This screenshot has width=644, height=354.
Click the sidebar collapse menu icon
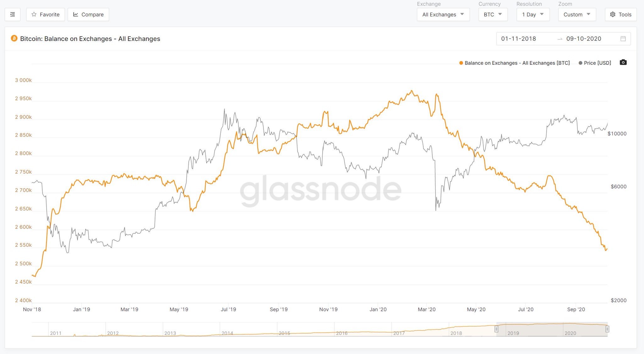[x=13, y=14]
